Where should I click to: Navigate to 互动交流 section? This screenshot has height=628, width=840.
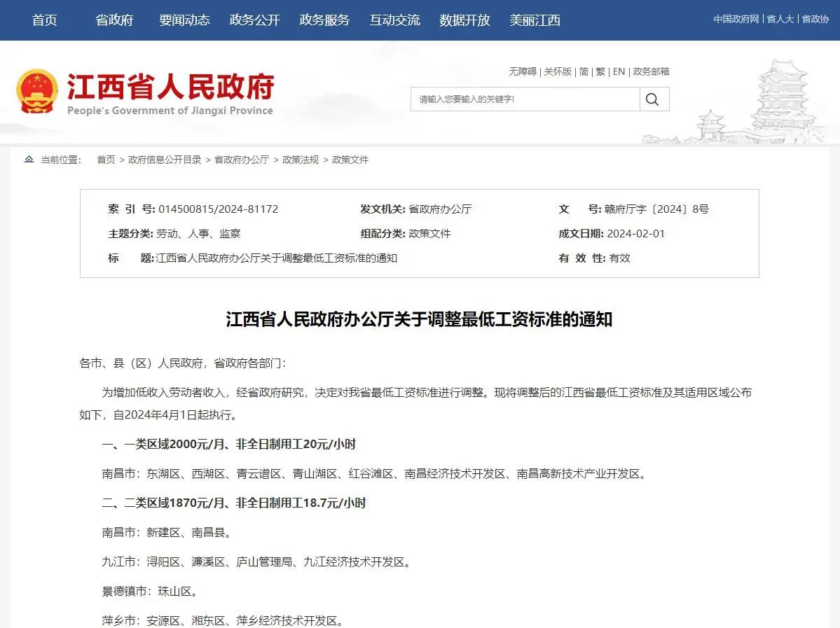pos(394,20)
